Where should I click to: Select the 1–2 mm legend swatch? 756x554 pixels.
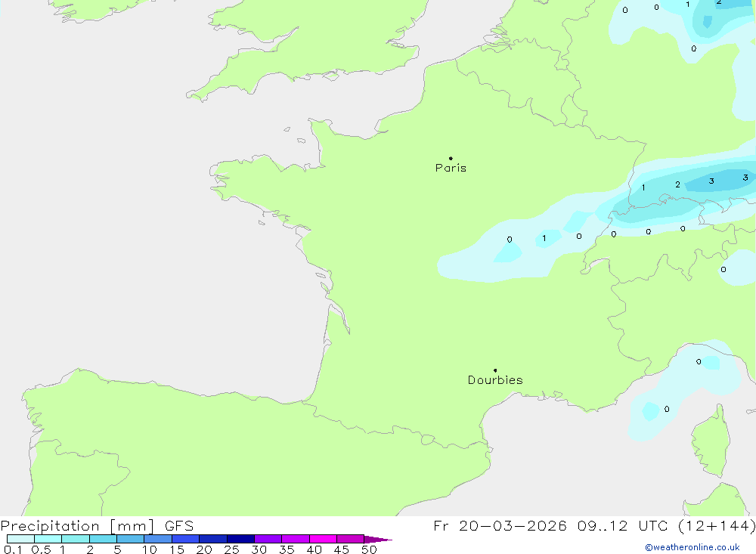[76, 539]
